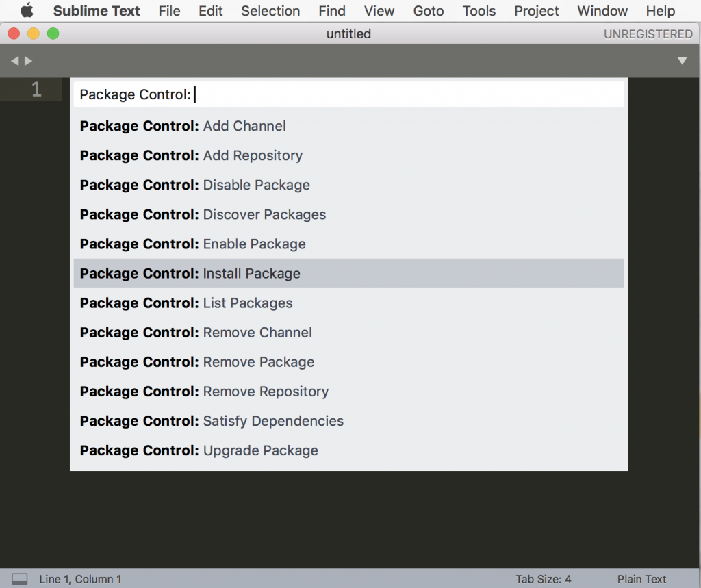
Task: Open the Edit menu
Action: tap(211, 11)
